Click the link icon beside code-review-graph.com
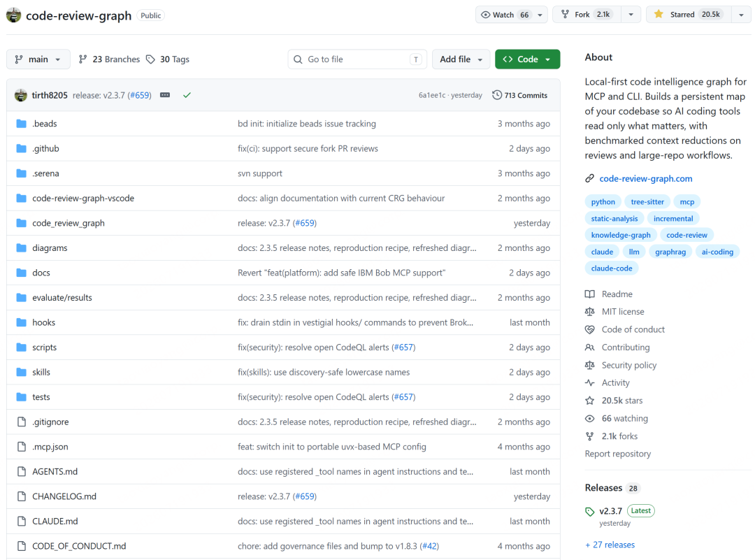Viewport: 755px width, 560px height. point(589,179)
